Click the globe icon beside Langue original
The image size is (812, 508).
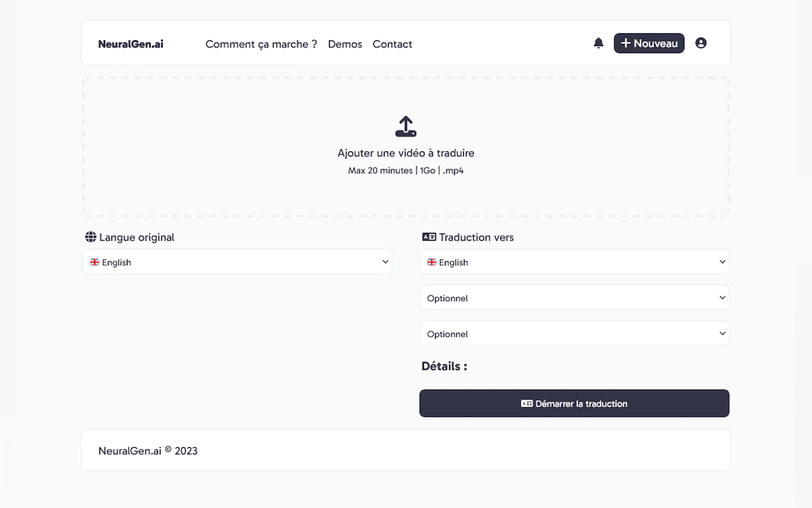tap(91, 237)
